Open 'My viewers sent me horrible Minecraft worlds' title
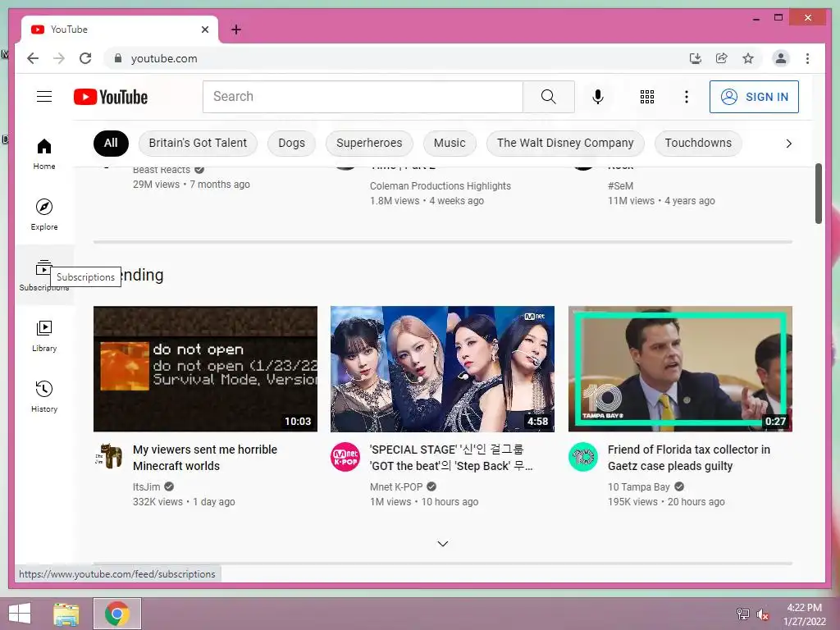This screenshot has height=630, width=840. [x=205, y=458]
